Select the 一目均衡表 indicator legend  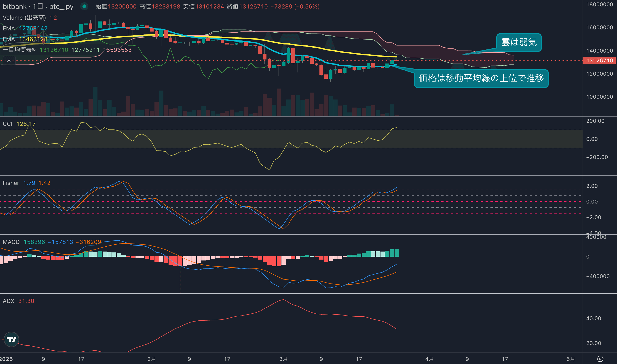(x=19, y=50)
